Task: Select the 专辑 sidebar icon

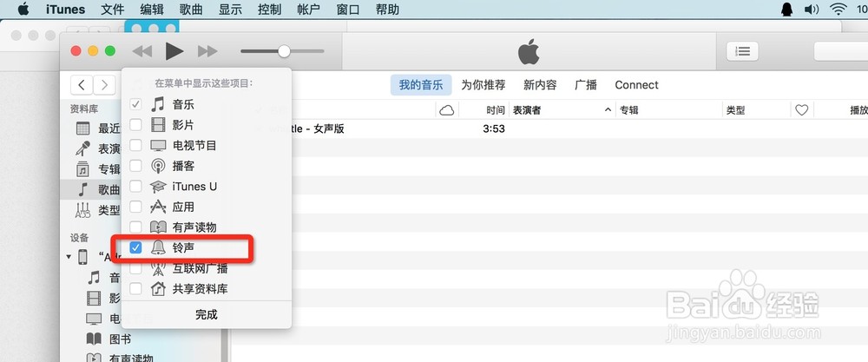Action: 83,168
